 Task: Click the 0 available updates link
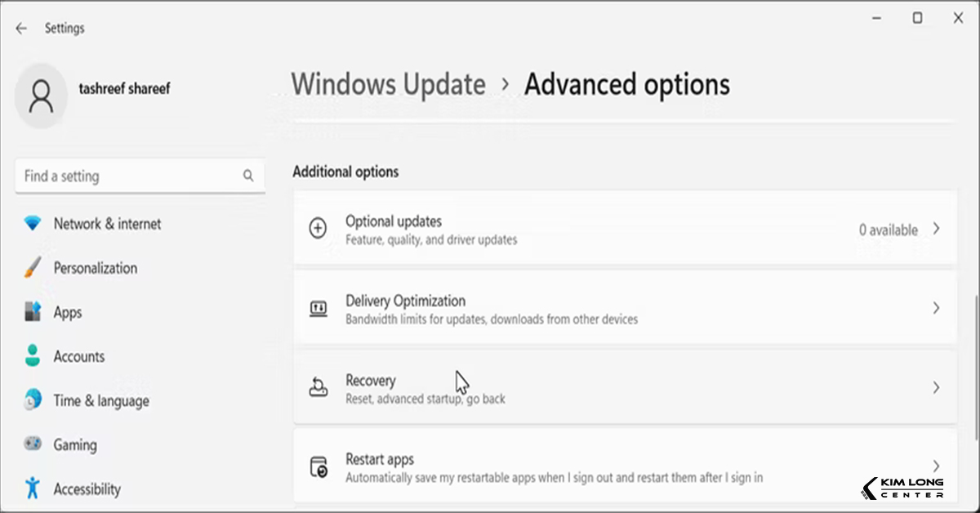tap(889, 230)
